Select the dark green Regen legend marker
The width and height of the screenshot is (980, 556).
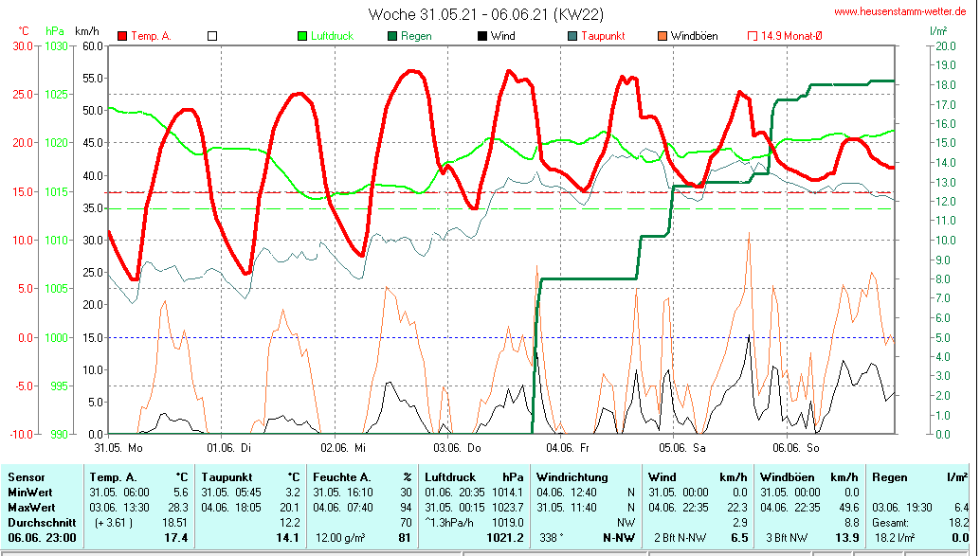(392, 36)
